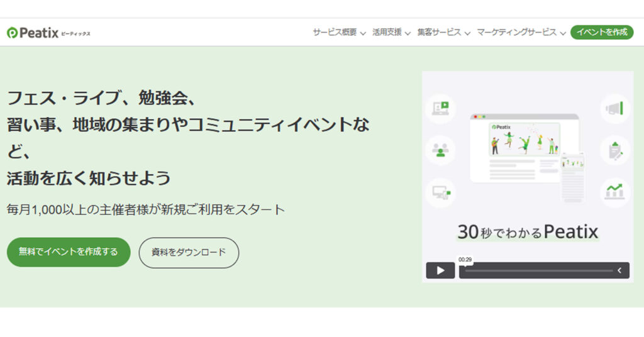Screen dimensions: 644x337
Task: Open the 活用支援 dropdown menu
Action: [x=391, y=33]
